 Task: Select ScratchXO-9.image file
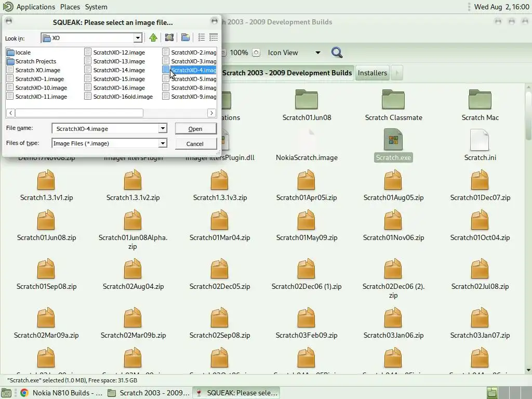click(x=189, y=96)
